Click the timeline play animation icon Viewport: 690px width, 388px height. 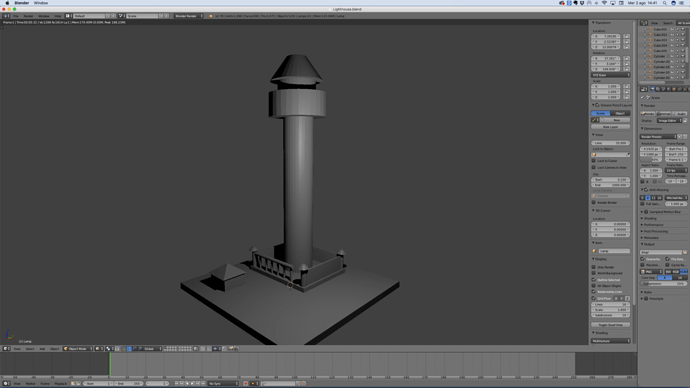pyautogui.click(x=192, y=384)
